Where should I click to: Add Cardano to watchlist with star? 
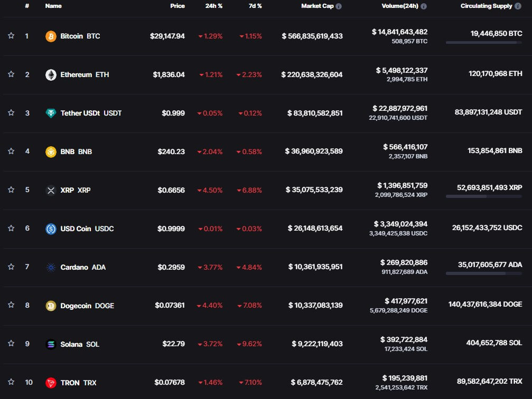coord(11,267)
